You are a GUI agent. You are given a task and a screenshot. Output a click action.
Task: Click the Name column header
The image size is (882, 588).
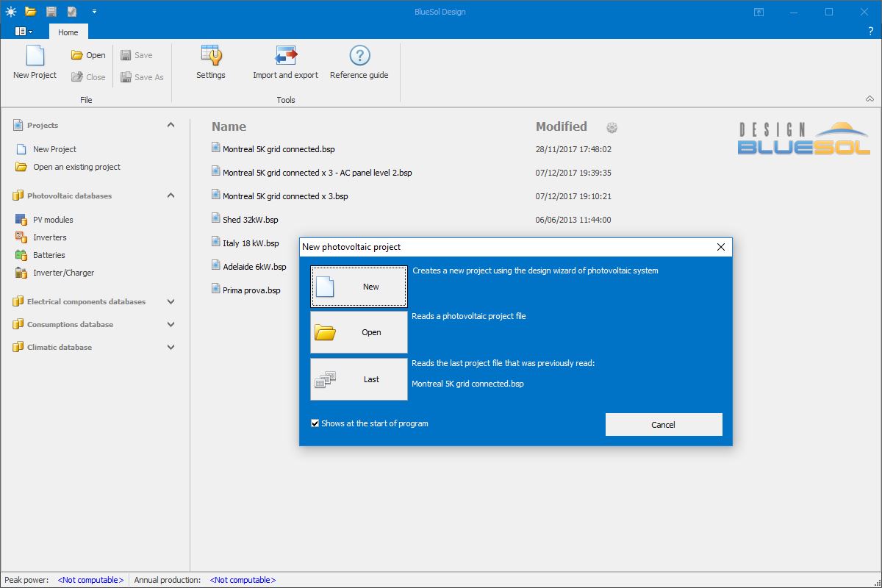coord(229,126)
